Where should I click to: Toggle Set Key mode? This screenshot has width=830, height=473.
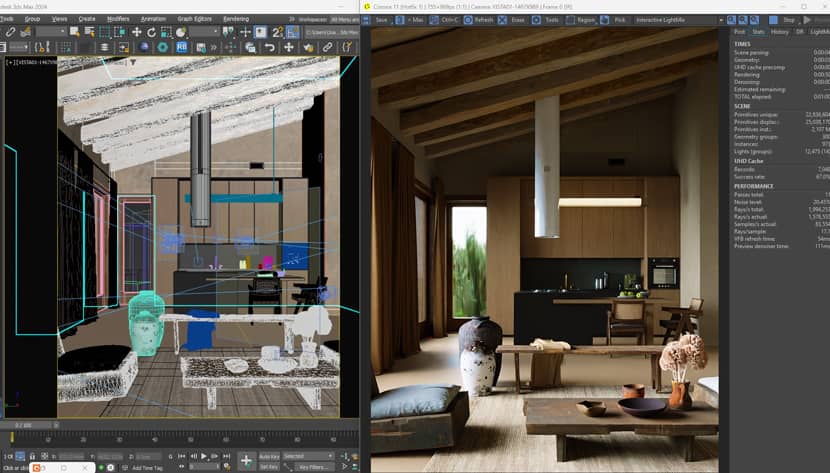pyautogui.click(x=269, y=467)
